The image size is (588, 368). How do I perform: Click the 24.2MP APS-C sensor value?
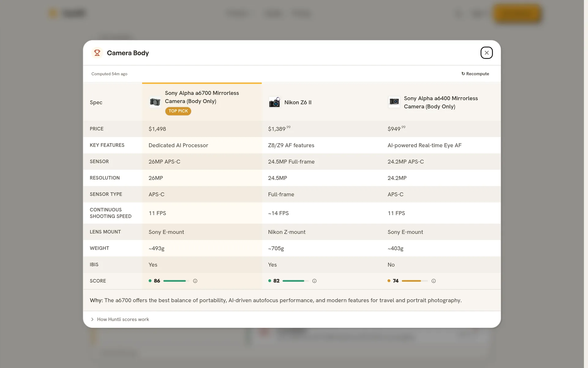[406, 162]
